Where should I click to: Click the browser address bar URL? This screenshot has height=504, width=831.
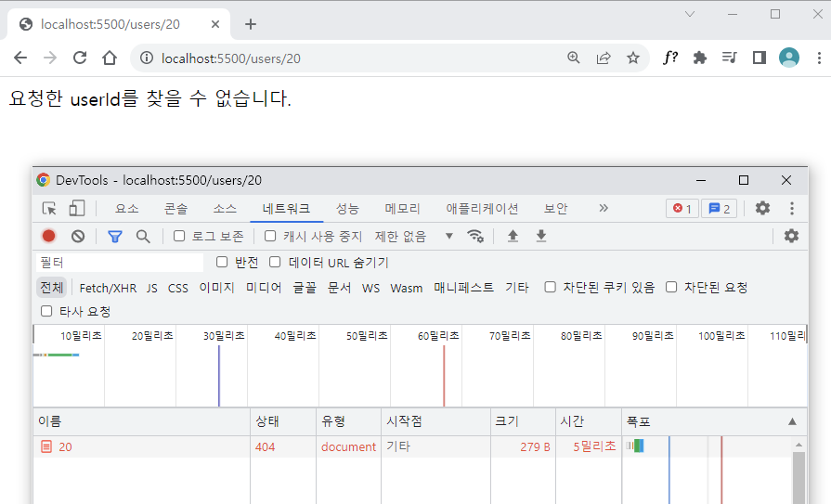point(231,58)
